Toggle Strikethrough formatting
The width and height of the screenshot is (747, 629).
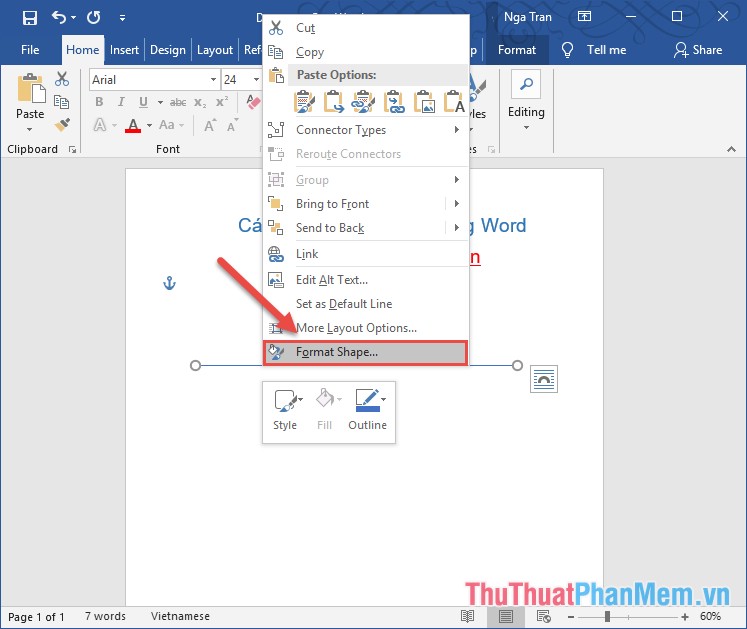(x=178, y=102)
